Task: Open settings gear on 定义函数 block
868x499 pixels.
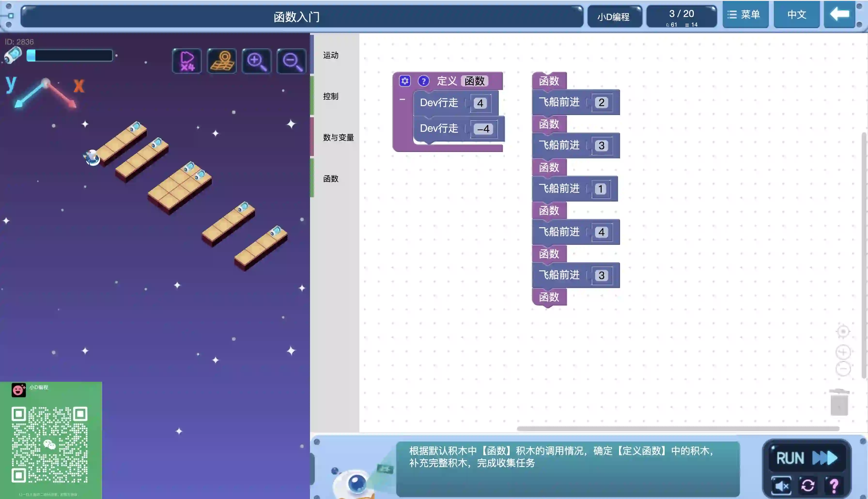Action: (404, 81)
